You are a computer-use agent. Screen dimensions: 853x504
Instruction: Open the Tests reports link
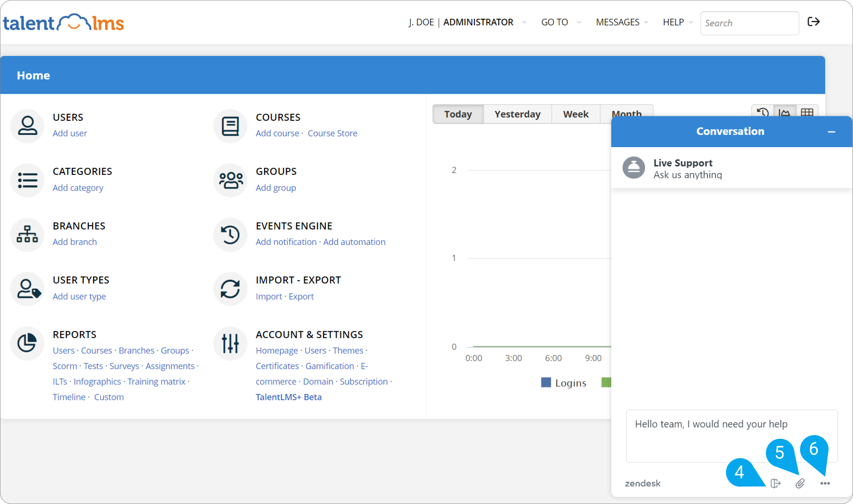click(93, 366)
